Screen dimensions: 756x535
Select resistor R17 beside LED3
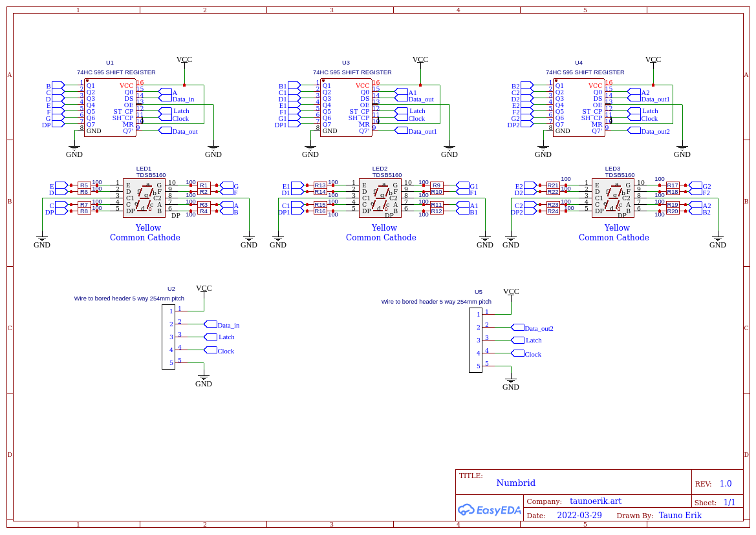pyautogui.click(x=673, y=185)
